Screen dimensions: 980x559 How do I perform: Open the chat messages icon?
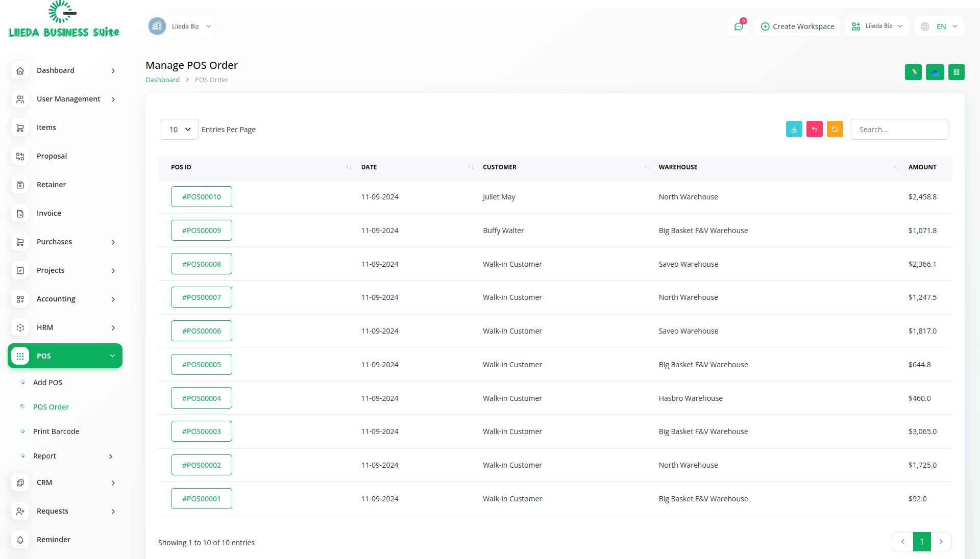click(x=738, y=27)
